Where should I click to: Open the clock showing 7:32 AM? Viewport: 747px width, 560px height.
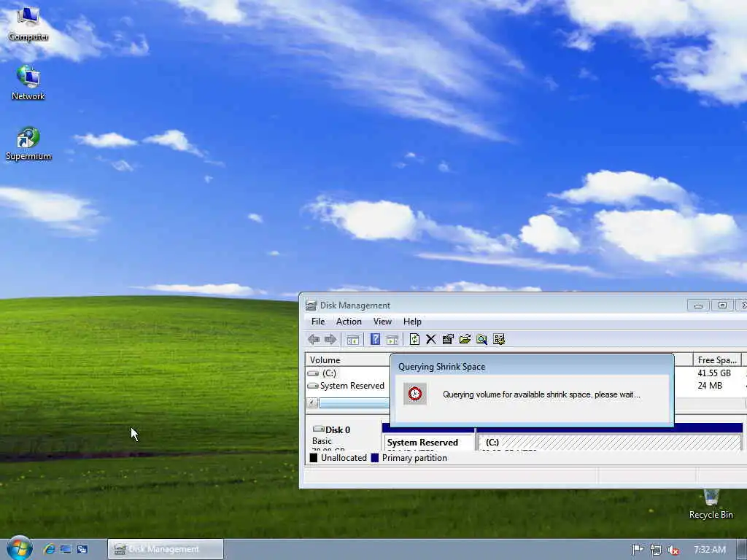point(709,550)
